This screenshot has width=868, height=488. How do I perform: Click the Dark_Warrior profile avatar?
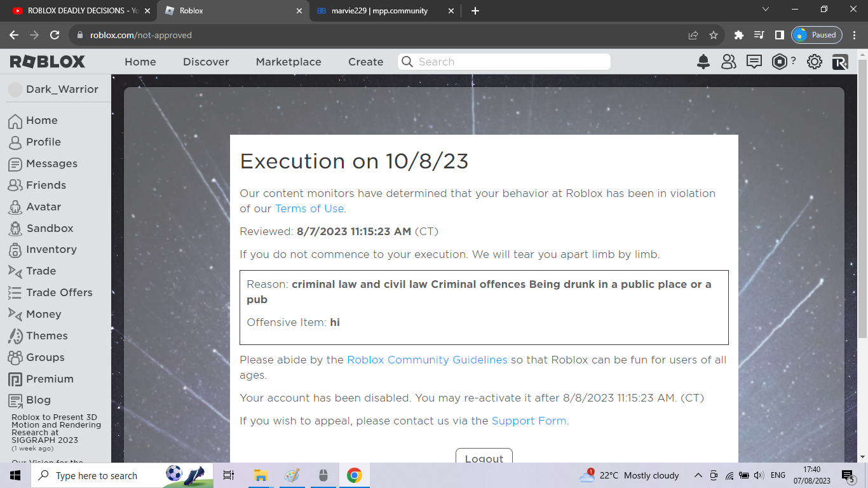[15, 90]
